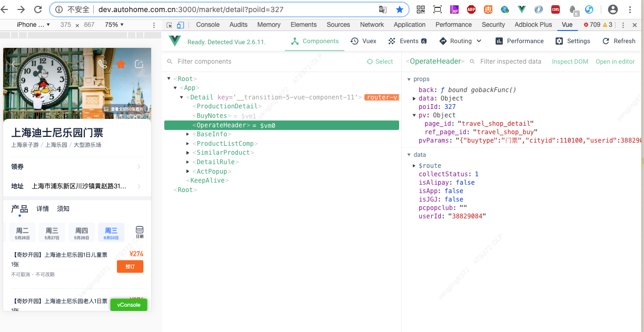Open the Axure RP extension icon
The width and height of the screenshot is (644, 332).
pos(454,9)
